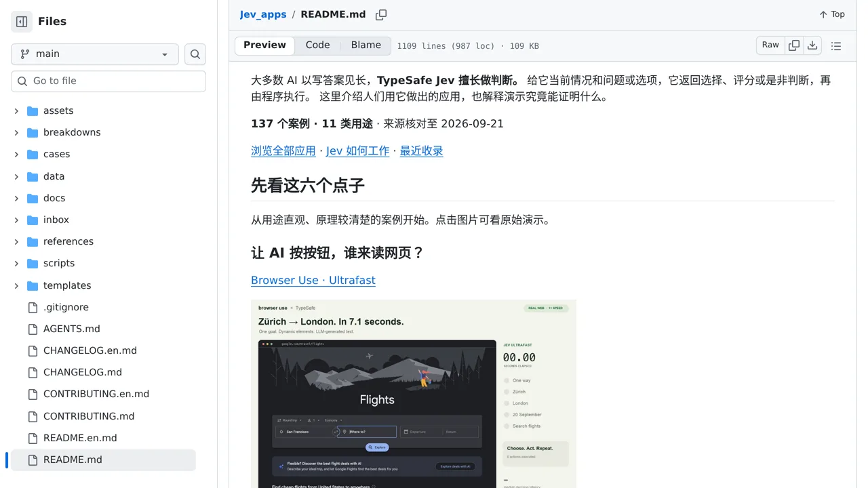Viewport: 868px width, 488px height.
Task: Jump to Top of the page
Action: click(x=832, y=14)
